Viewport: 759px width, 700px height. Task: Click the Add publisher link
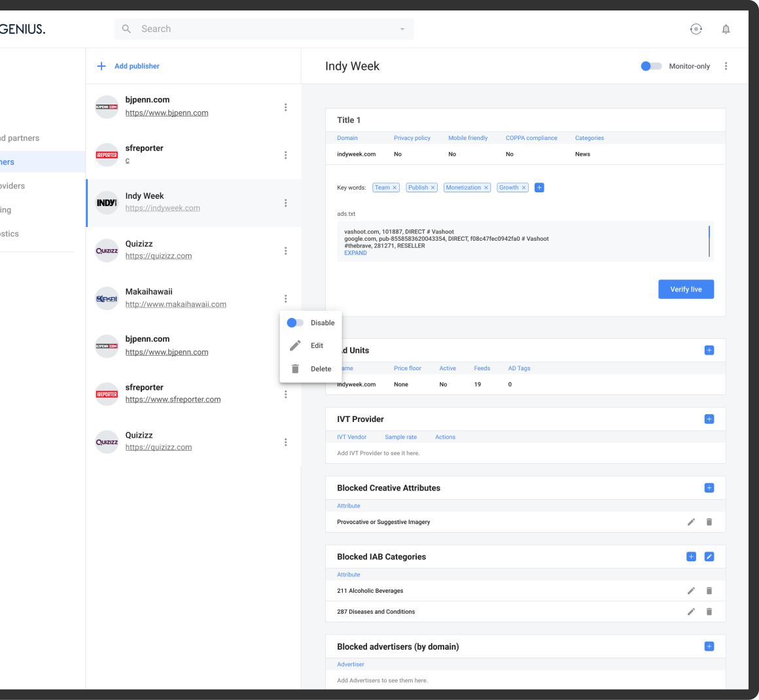pyautogui.click(x=137, y=66)
